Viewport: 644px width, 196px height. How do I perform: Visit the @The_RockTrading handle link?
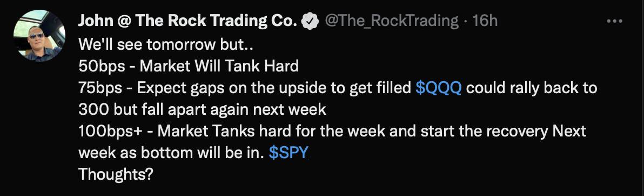click(391, 21)
